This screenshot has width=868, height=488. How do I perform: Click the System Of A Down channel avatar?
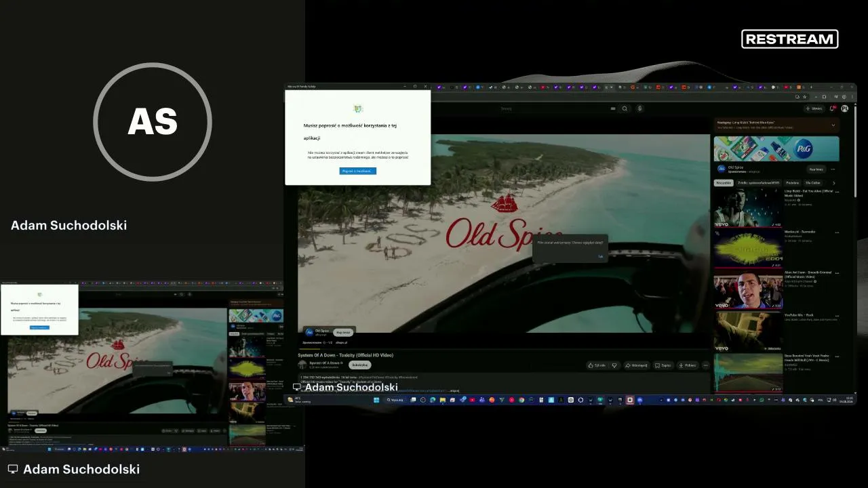pyautogui.click(x=302, y=365)
